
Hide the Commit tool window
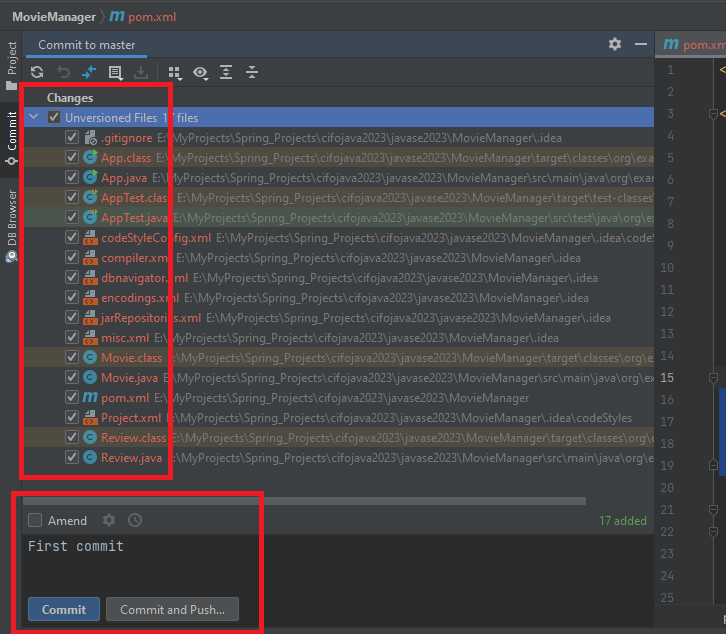click(x=641, y=44)
